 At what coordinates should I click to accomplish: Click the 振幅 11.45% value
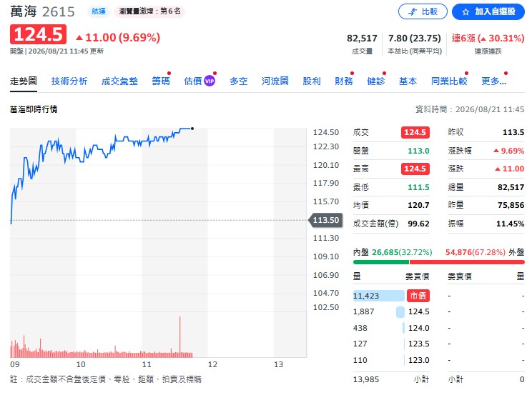point(511,224)
